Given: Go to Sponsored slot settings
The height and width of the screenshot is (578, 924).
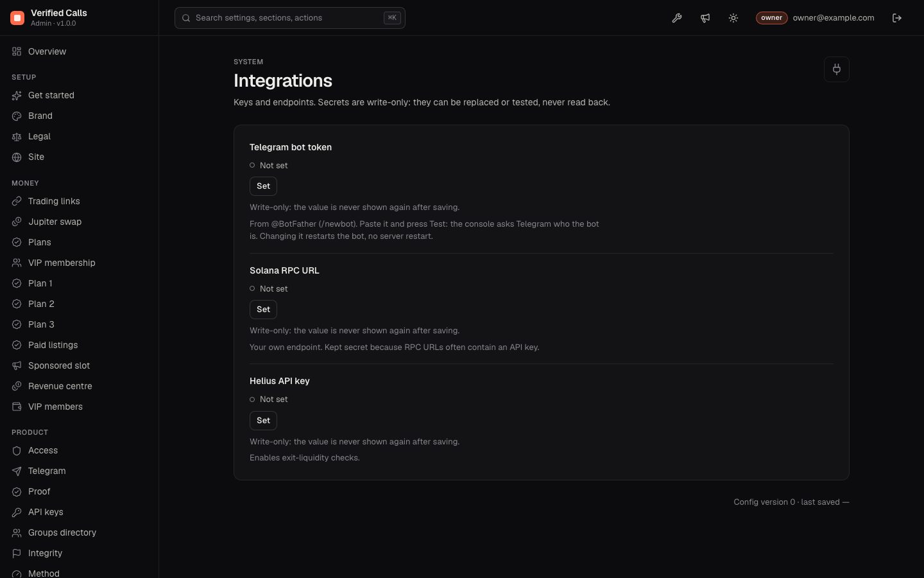Looking at the screenshot, I should click(x=79, y=365).
